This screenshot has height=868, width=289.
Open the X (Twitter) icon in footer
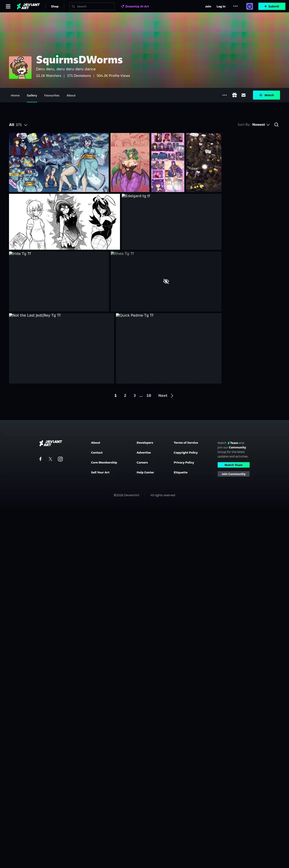click(x=50, y=459)
